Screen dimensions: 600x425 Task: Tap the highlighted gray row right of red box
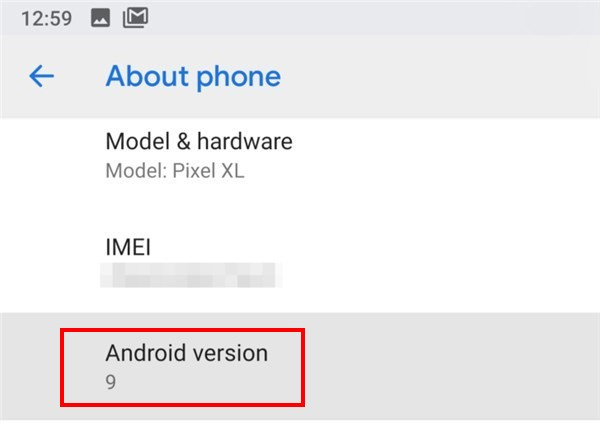[452, 366]
